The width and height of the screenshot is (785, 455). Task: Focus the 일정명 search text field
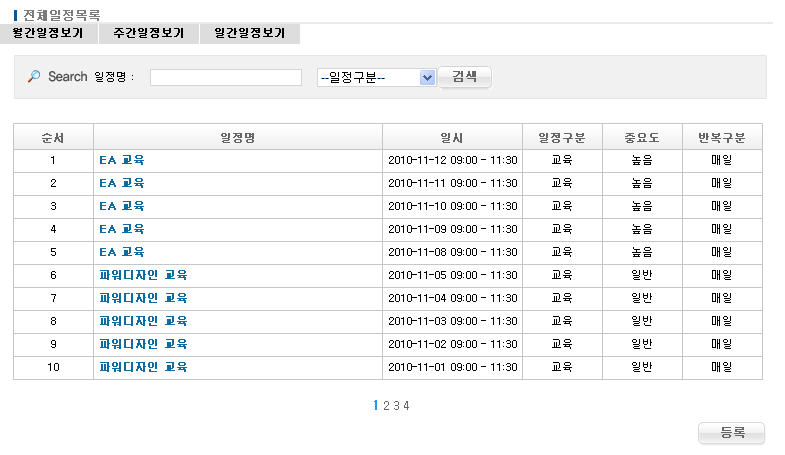pos(225,78)
